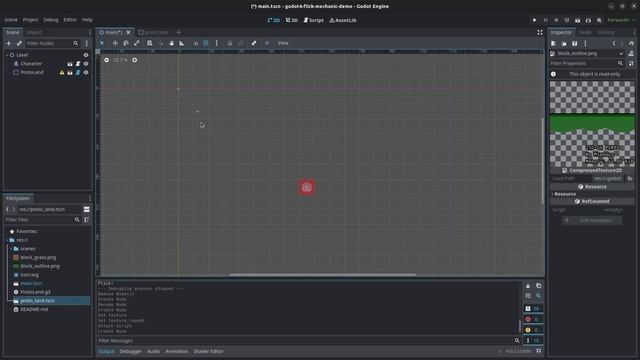The image size is (640, 360).
Task: Toggle visibility of Character node
Action: pyautogui.click(x=86, y=64)
